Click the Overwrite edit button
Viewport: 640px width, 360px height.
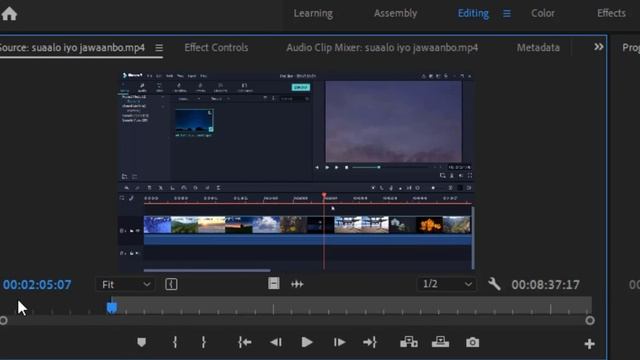440,342
